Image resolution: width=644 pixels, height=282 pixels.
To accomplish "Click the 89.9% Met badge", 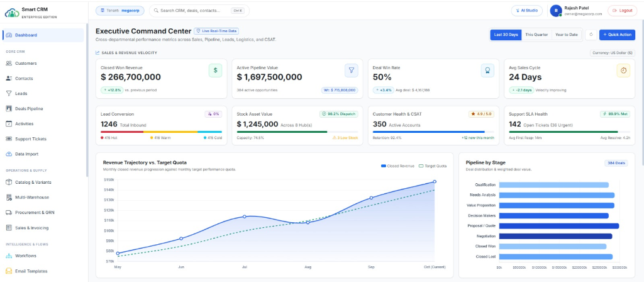I will [615, 114].
